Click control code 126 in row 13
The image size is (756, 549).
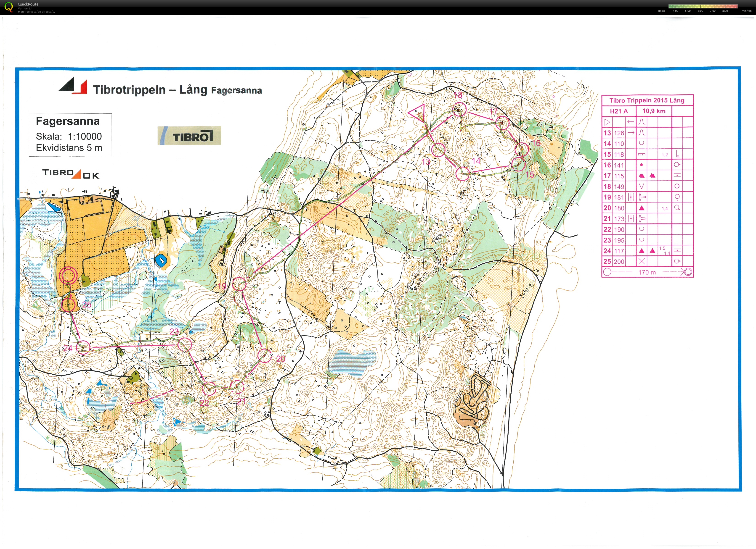coord(619,133)
